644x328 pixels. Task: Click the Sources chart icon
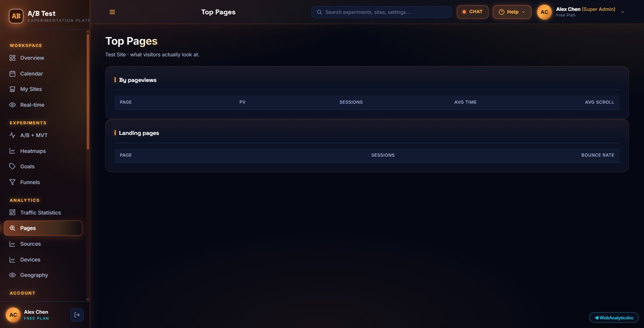click(12, 244)
